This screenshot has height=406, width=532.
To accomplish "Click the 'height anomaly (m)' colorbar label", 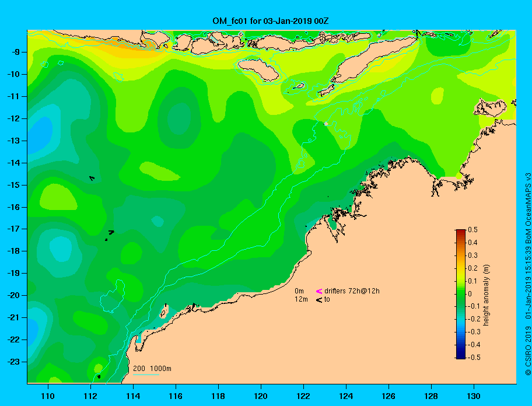I will tap(486, 295).
